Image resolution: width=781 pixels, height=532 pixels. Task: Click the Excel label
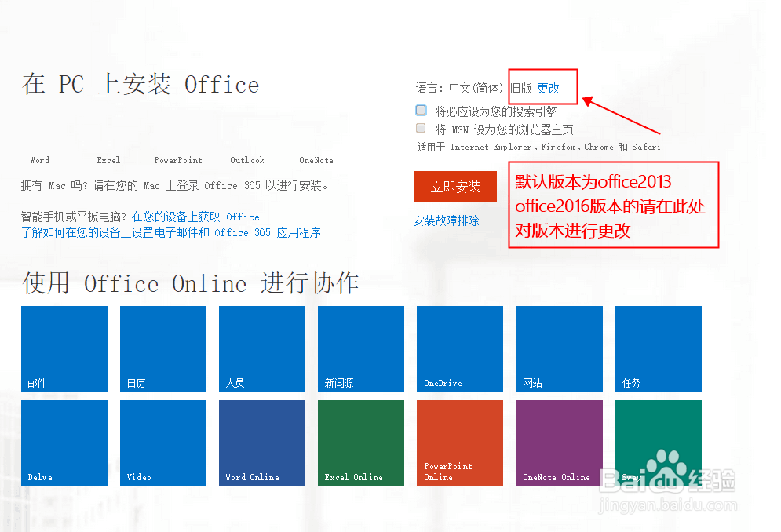click(x=108, y=160)
